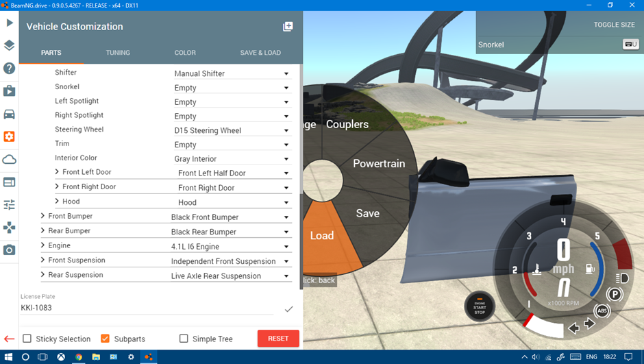The width and height of the screenshot is (644, 364).
Task: Click the right turn signal arrow
Action: [589, 324]
